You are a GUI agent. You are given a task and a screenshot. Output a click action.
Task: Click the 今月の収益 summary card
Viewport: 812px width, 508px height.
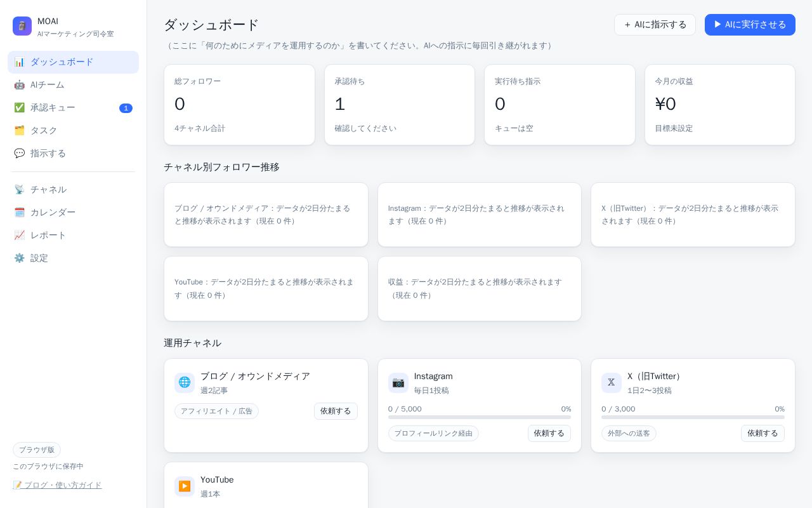pos(720,105)
